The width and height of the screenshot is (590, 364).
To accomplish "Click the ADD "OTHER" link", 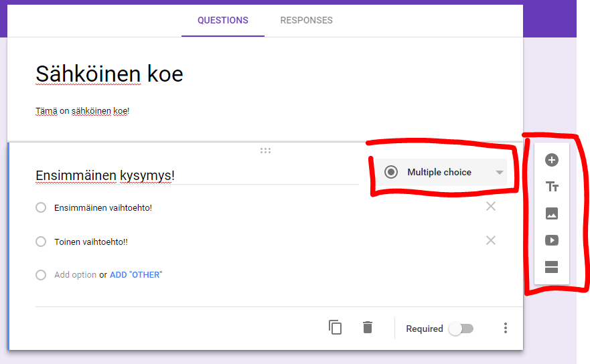I will (x=136, y=275).
